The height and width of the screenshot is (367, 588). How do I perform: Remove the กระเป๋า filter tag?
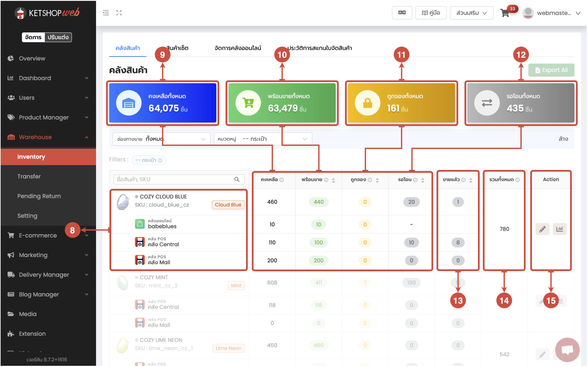pyautogui.click(x=160, y=160)
